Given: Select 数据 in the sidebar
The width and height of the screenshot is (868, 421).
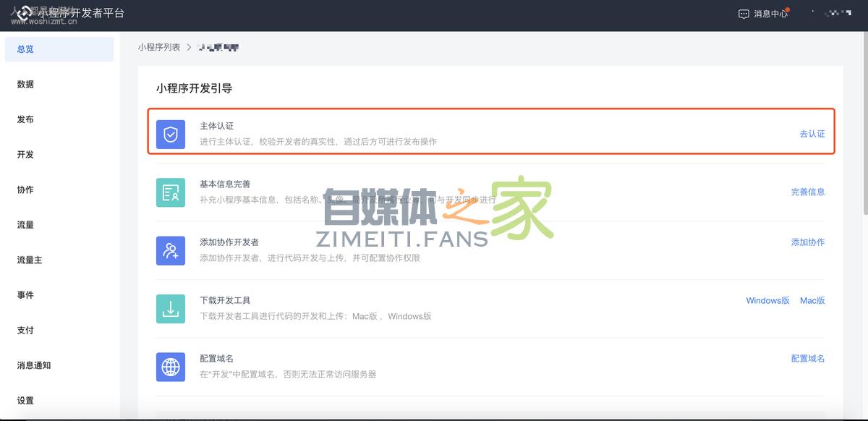Looking at the screenshot, I should click(25, 84).
